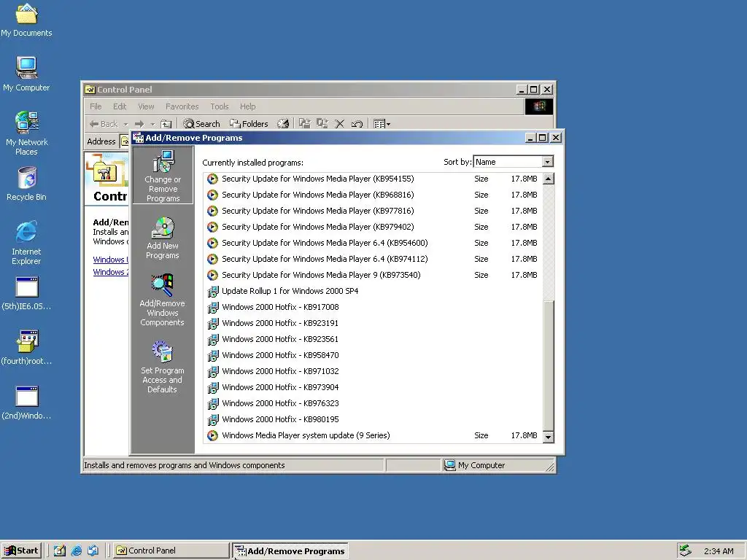Select Update Rollup 1 for Windows 2000 SP4
The height and width of the screenshot is (560, 747).
click(x=373, y=291)
